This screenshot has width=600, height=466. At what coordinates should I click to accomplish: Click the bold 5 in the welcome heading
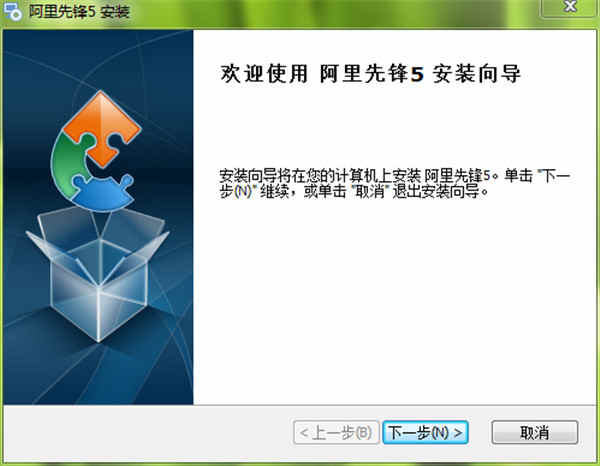pyautogui.click(x=417, y=74)
